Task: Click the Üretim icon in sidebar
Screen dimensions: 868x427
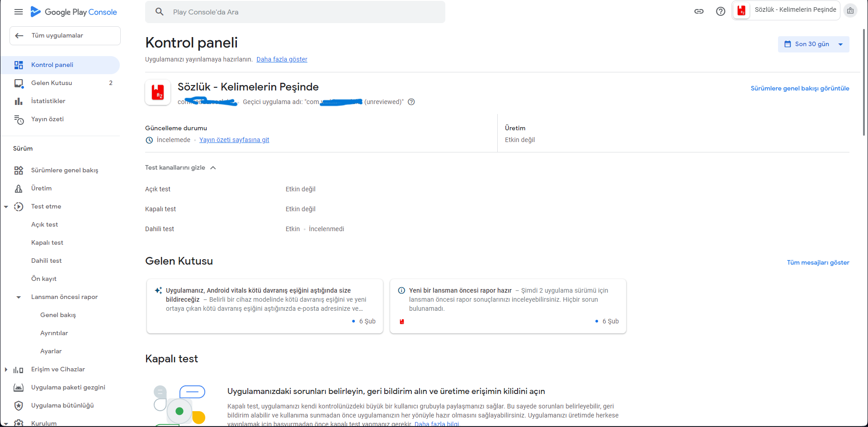Action: point(19,189)
